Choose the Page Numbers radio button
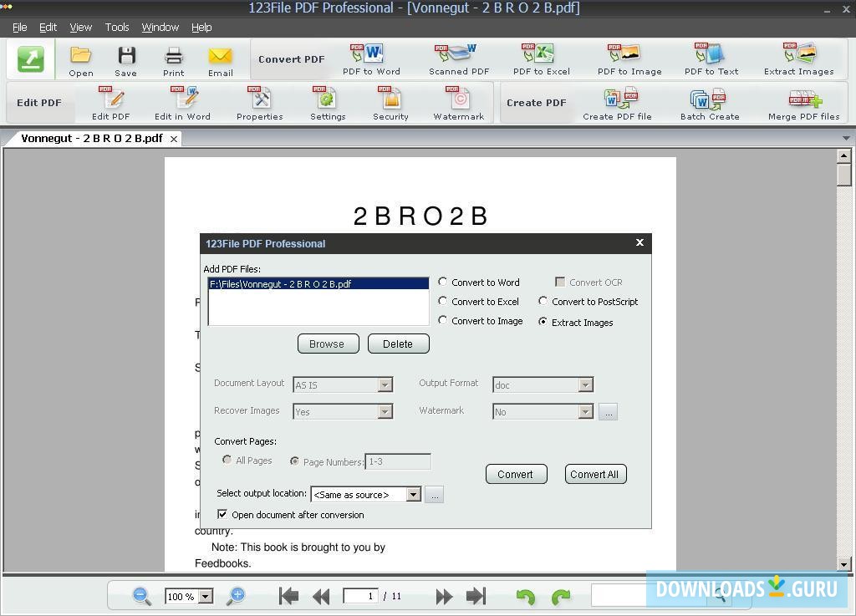 tap(294, 461)
